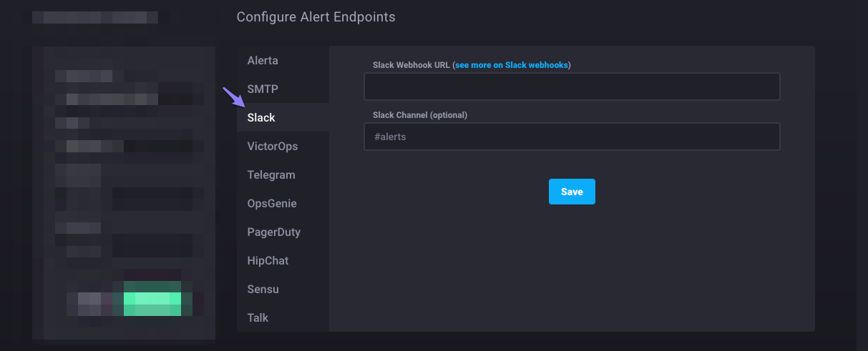The height and width of the screenshot is (351, 868).
Task: Switch to the SMTP tab
Action: click(x=263, y=89)
